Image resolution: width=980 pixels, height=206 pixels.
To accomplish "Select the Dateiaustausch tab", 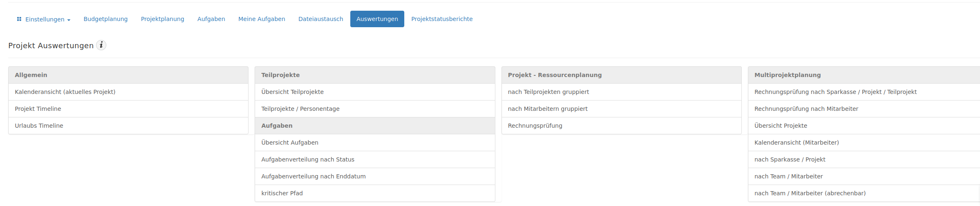I will coord(321,19).
